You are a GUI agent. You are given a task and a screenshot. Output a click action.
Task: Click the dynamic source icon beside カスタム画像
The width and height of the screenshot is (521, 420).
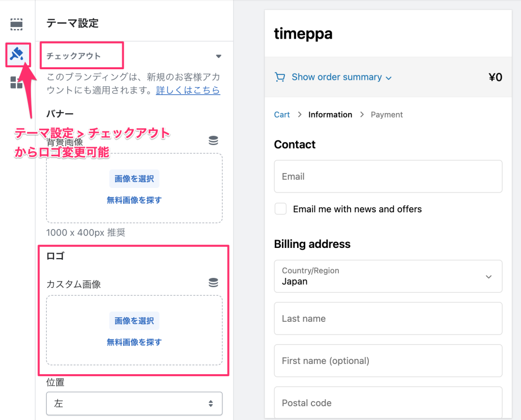[x=213, y=284]
